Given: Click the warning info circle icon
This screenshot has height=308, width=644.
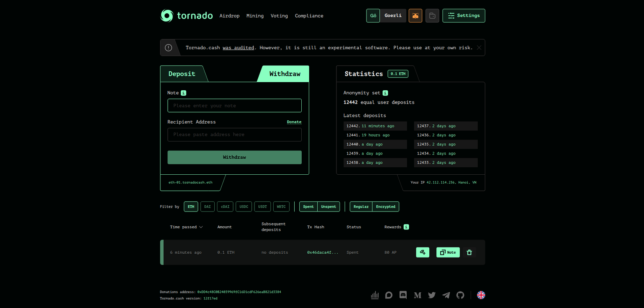Looking at the screenshot, I should [x=169, y=48].
